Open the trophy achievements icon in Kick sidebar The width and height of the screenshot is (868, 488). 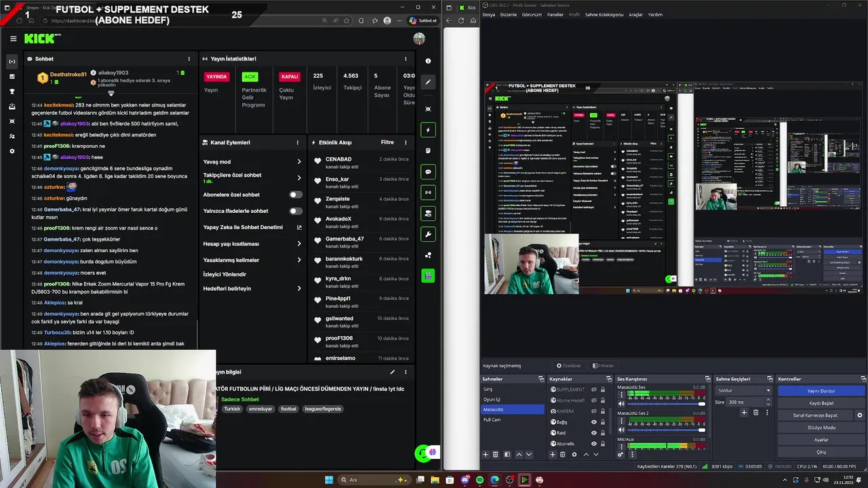pyautogui.click(x=12, y=91)
